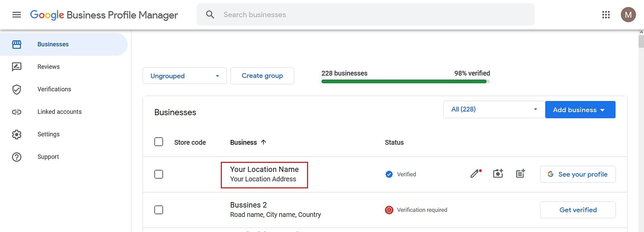Go to Businesses in the sidebar
644x232 pixels.
[64, 44]
